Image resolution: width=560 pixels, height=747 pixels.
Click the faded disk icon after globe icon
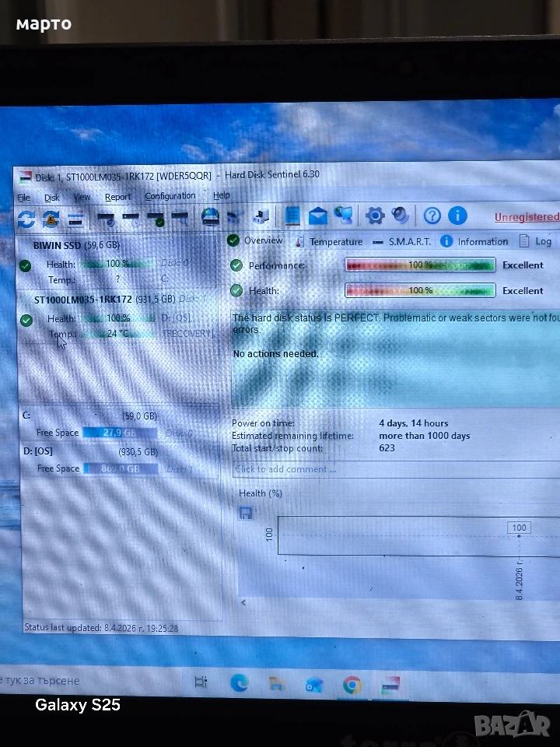click(x=235, y=217)
